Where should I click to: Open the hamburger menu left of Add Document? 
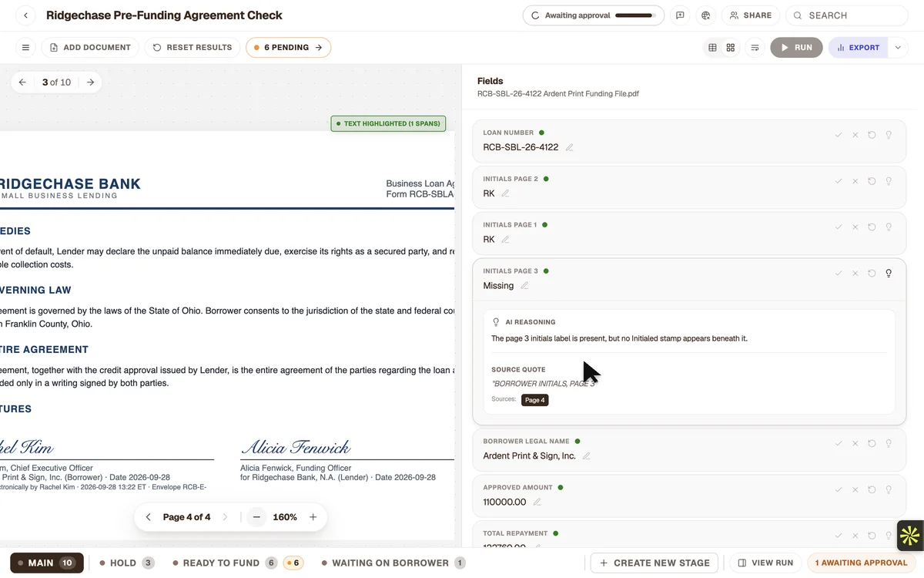(x=25, y=48)
